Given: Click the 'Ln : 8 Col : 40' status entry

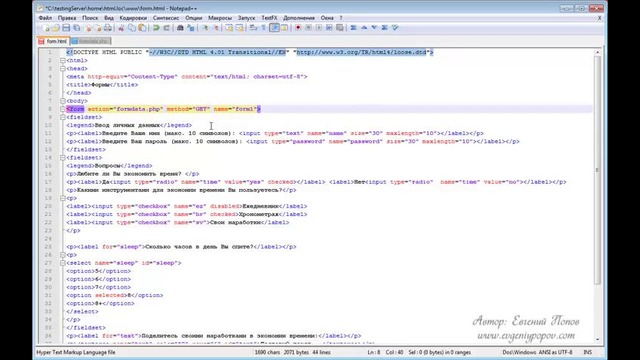Looking at the screenshot, I should coord(385,352).
